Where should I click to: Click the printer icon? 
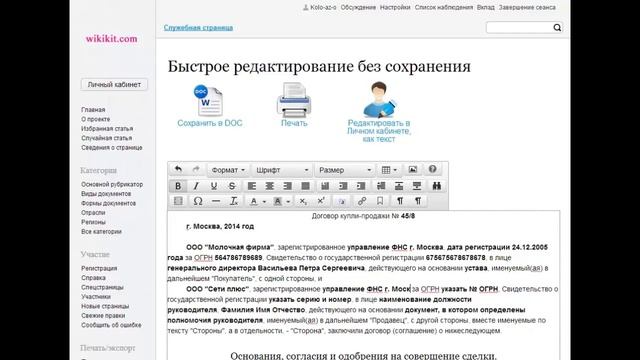[294, 100]
